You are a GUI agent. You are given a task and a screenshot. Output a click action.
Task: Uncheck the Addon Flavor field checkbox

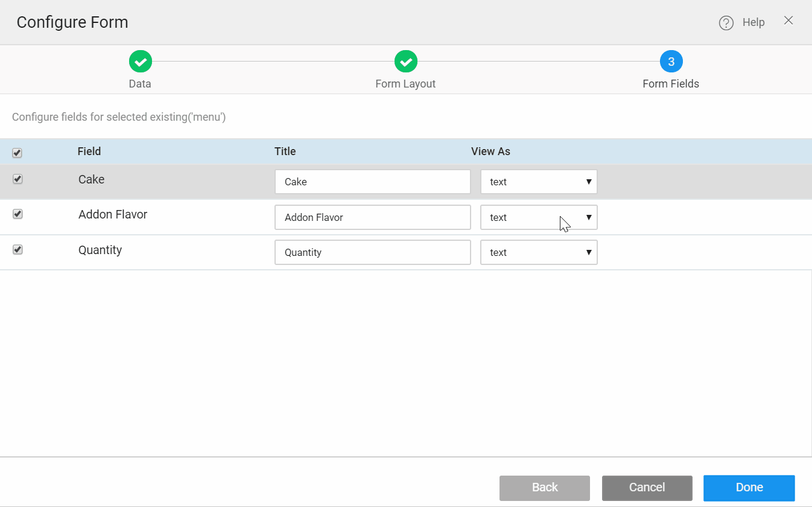[17, 214]
